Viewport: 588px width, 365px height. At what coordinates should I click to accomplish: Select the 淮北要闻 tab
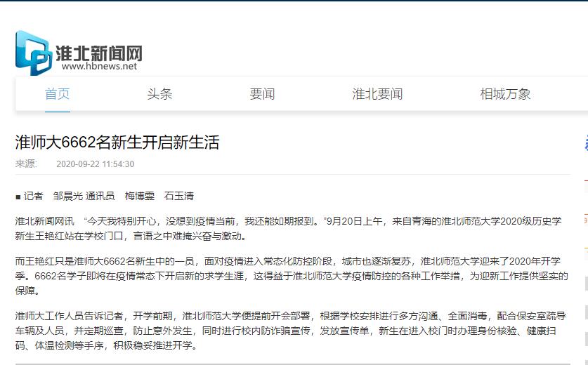click(377, 94)
